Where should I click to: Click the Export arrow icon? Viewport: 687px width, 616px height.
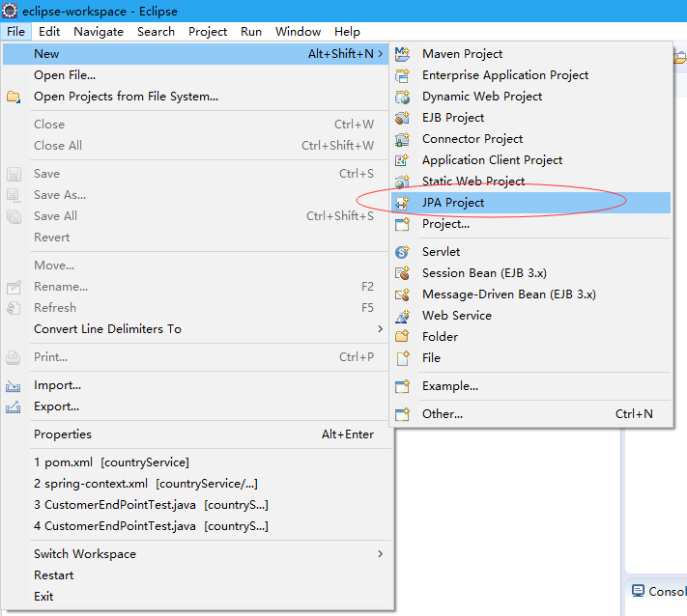[x=14, y=406]
